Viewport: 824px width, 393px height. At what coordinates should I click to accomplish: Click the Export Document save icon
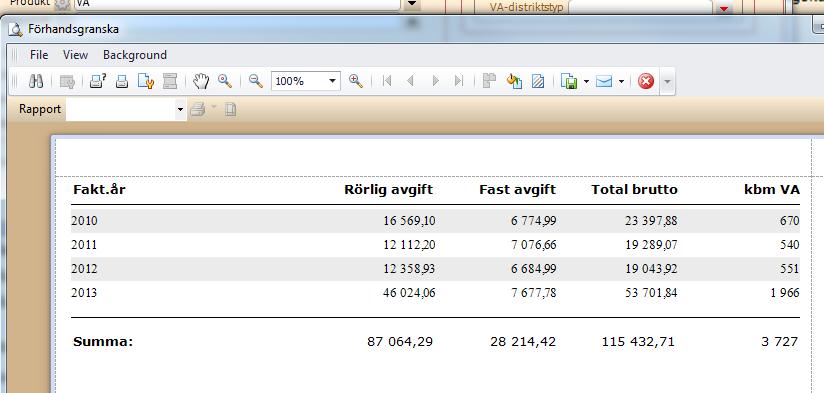click(569, 81)
